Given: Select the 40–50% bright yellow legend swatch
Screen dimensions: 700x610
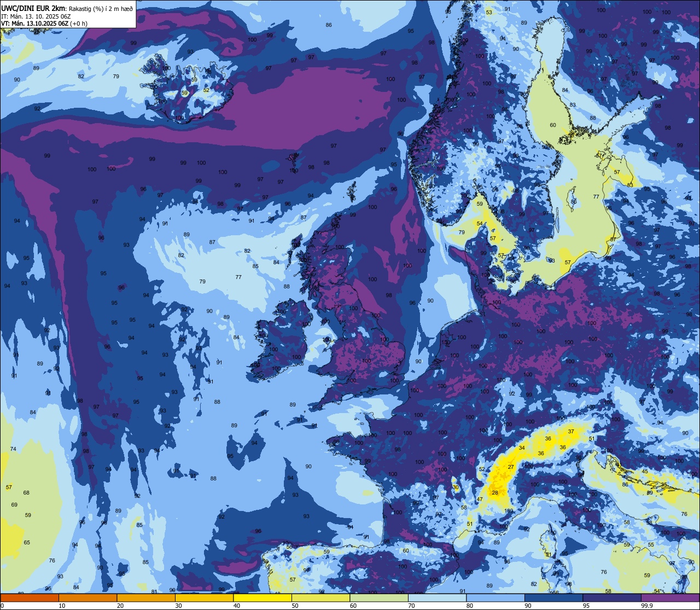Looking at the screenshot, I should coord(262,597).
